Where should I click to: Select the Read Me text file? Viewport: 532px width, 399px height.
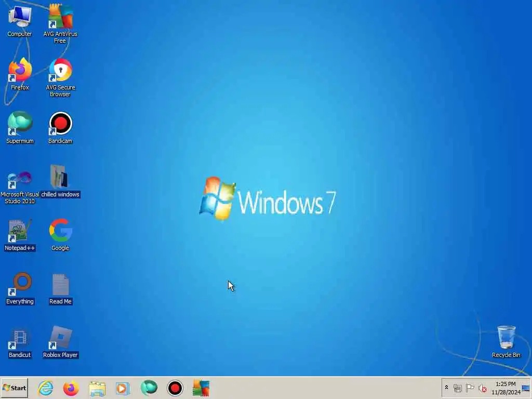click(x=60, y=288)
